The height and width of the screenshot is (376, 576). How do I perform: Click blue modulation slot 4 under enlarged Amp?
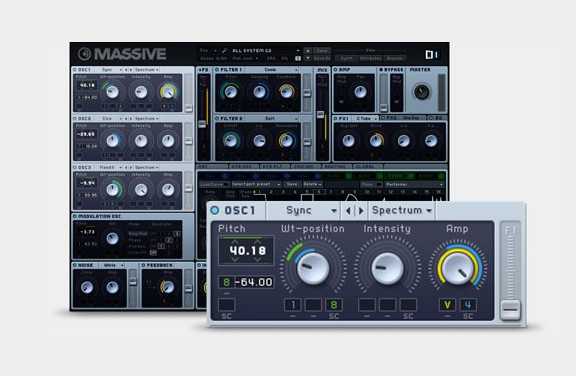468,305
